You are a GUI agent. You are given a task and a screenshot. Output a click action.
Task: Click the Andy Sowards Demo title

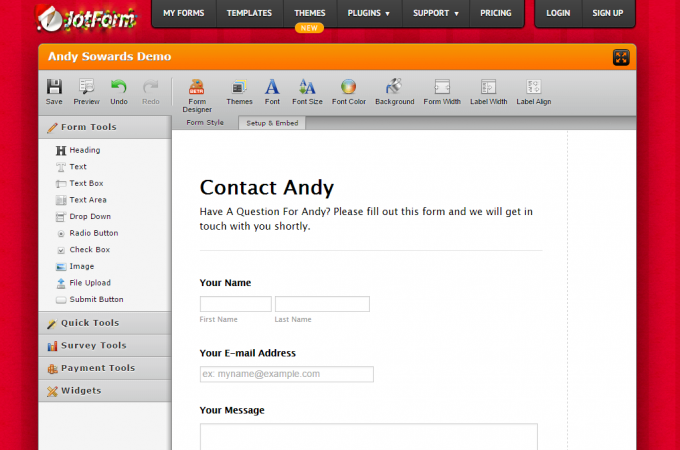click(x=110, y=56)
